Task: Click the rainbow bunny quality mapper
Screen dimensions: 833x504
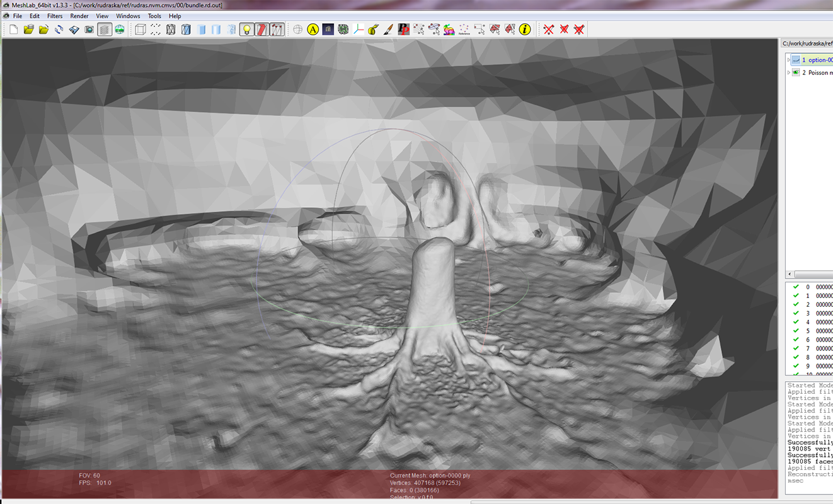Action: tap(449, 30)
